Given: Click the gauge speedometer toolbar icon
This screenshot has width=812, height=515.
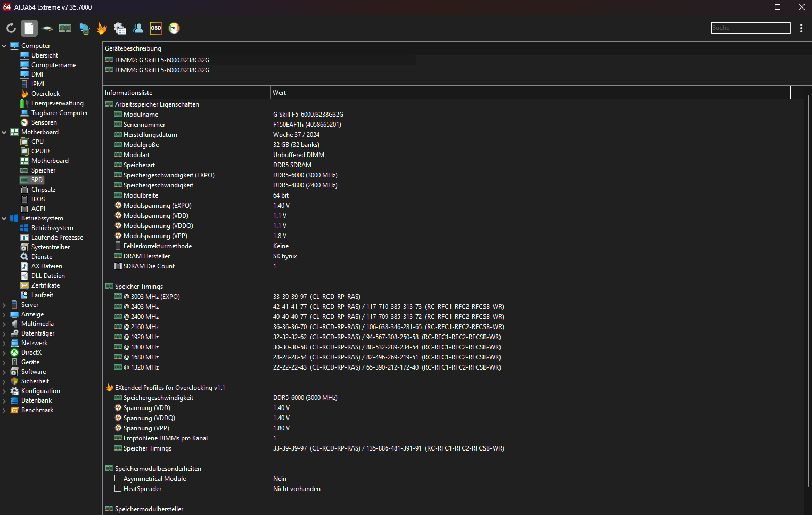Looking at the screenshot, I should tap(174, 28).
